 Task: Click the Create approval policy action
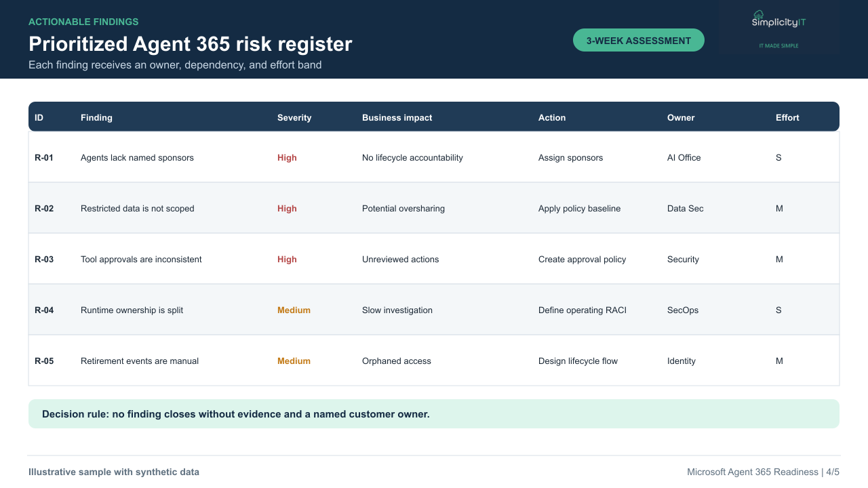pos(582,259)
